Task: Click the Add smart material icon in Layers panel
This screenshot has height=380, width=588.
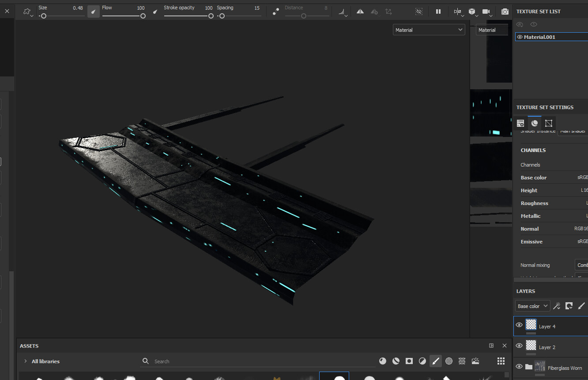Action: coord(569,306)
